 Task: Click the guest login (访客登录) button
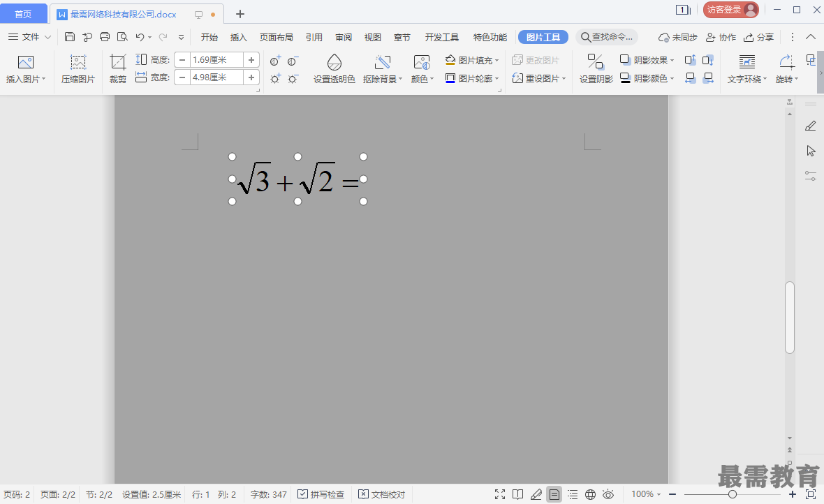[731, 10]
